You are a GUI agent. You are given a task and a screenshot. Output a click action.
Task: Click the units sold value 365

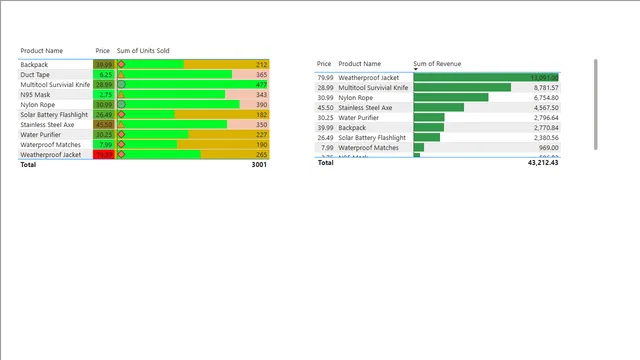[x=261, y=75]
